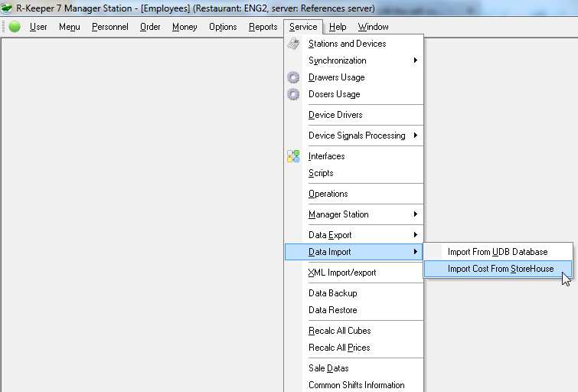Select the Scripts menu entry
Screen dimensions: 578x392
pyautogui.click(x=354, y=173)
